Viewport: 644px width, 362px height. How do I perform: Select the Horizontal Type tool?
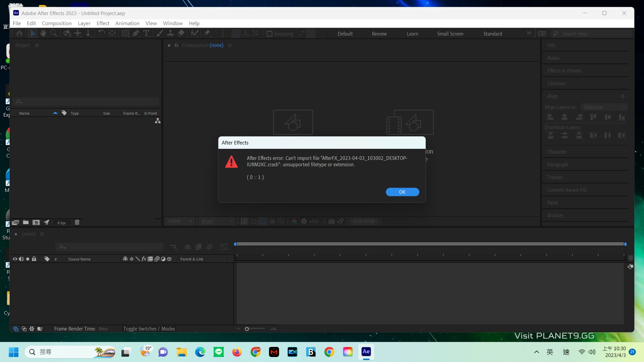146,33
